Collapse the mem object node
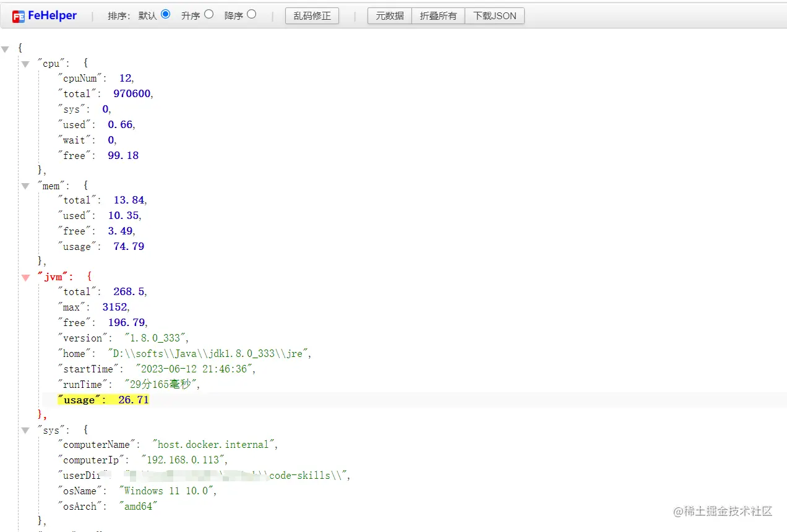The image size is (787, 532). pos(25,186)
